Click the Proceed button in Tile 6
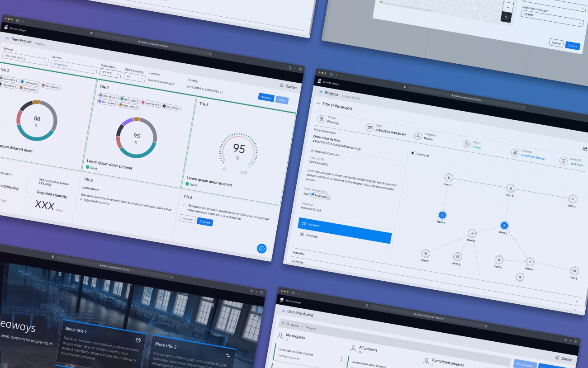 pos(205,222)
